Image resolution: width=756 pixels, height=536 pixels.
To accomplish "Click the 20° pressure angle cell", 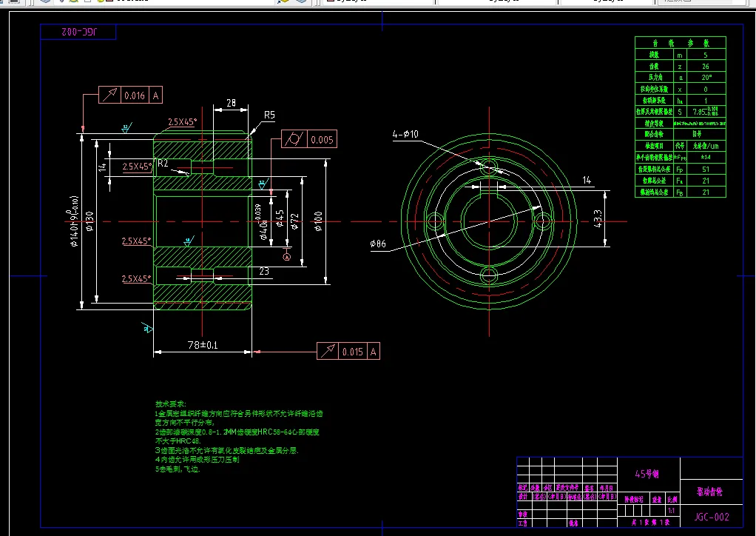I will [706, 77].
